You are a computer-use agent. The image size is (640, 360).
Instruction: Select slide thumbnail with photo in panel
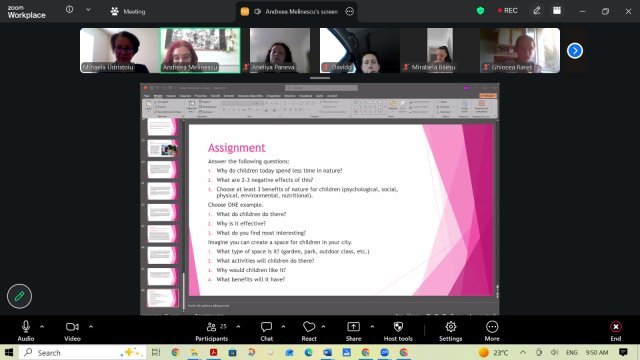point(162,149)
